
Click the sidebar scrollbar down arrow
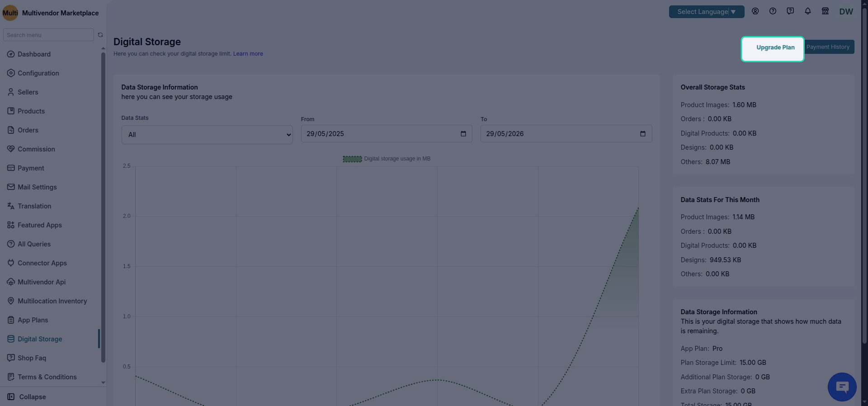click(103, 382)
